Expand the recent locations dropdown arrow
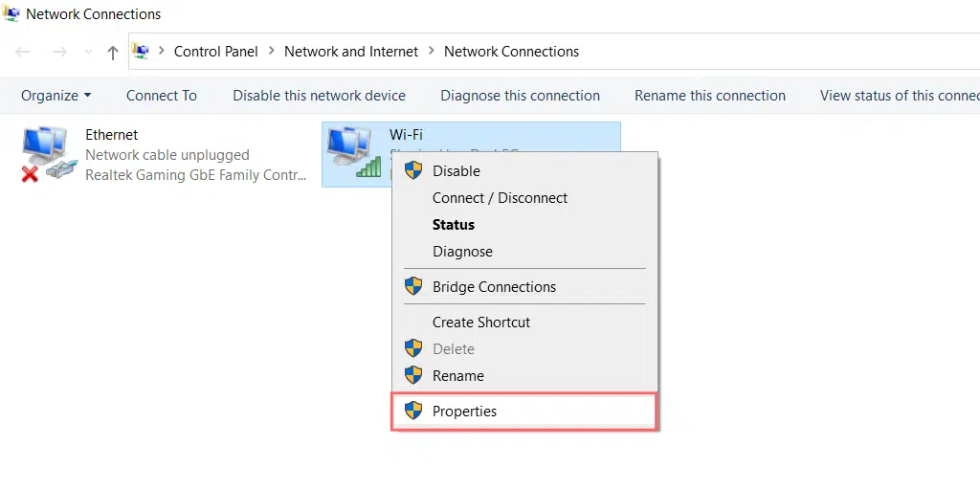The width and height of the screenshot is (980, 490). click(x=88, y=53)
